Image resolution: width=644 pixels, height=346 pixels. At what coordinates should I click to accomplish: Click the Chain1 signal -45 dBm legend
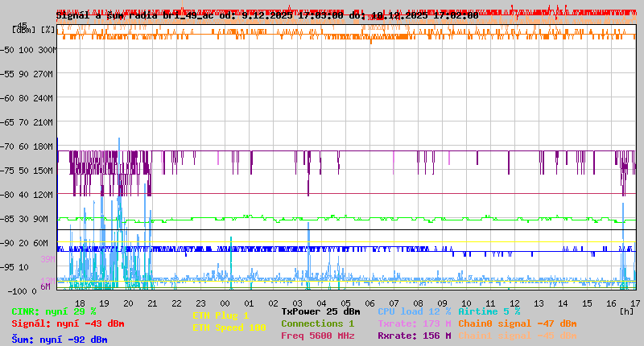[x=518, y=336]
